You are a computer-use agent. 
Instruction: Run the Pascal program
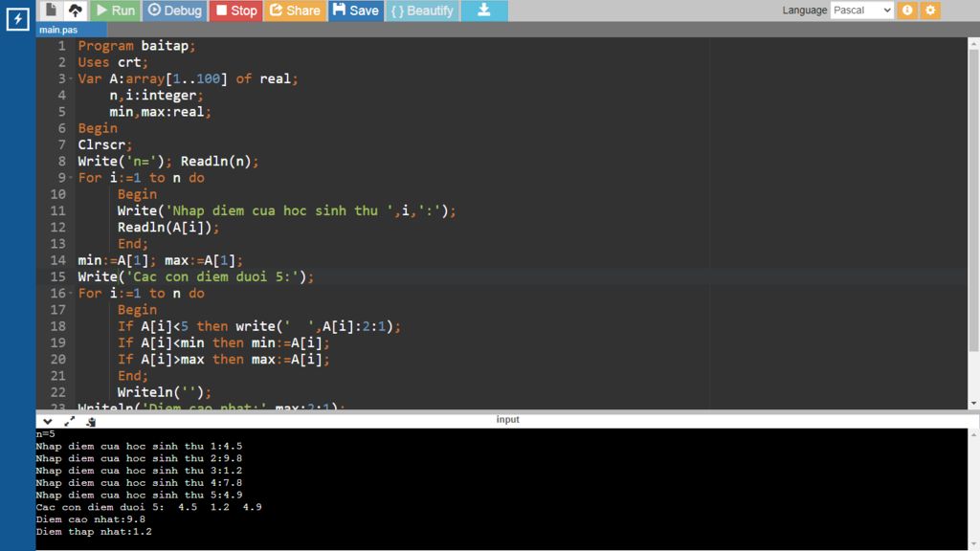click(116, 10)
